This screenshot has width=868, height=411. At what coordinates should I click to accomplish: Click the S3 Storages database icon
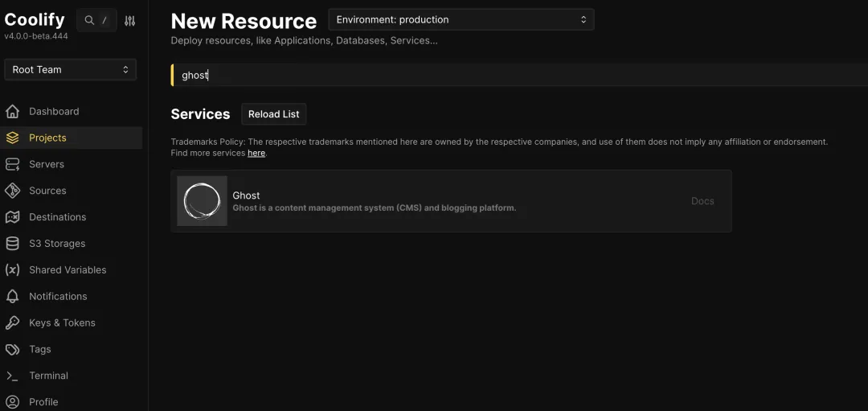pyautogui.click(x=12, y=244)
